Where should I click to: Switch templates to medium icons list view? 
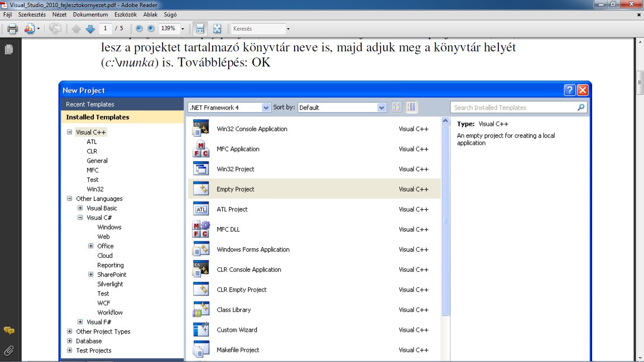412,107
